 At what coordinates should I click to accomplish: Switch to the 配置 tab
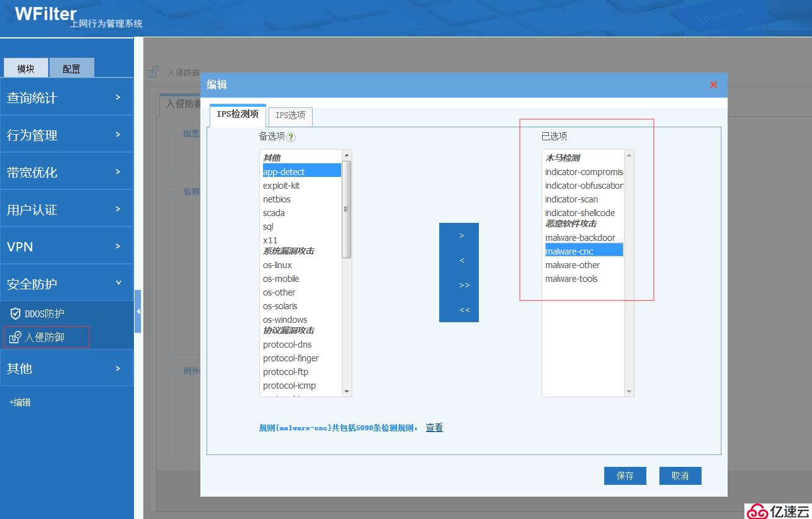(x=71, y=68)
